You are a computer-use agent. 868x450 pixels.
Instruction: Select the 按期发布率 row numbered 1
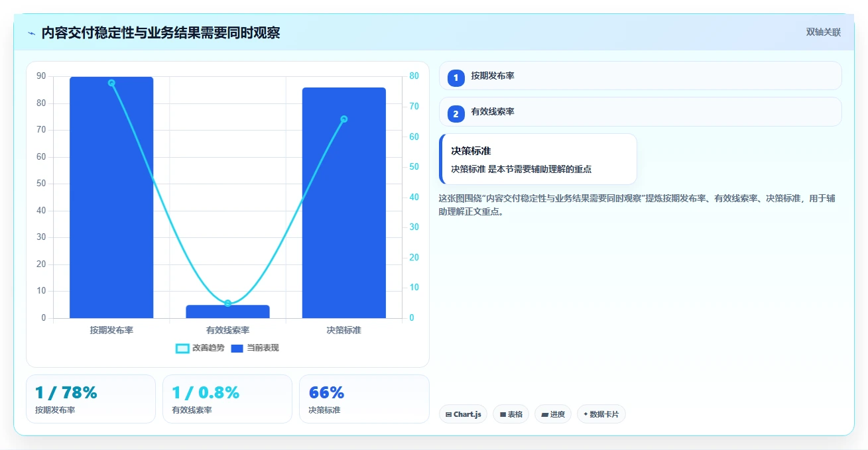[x=641, y=76]
